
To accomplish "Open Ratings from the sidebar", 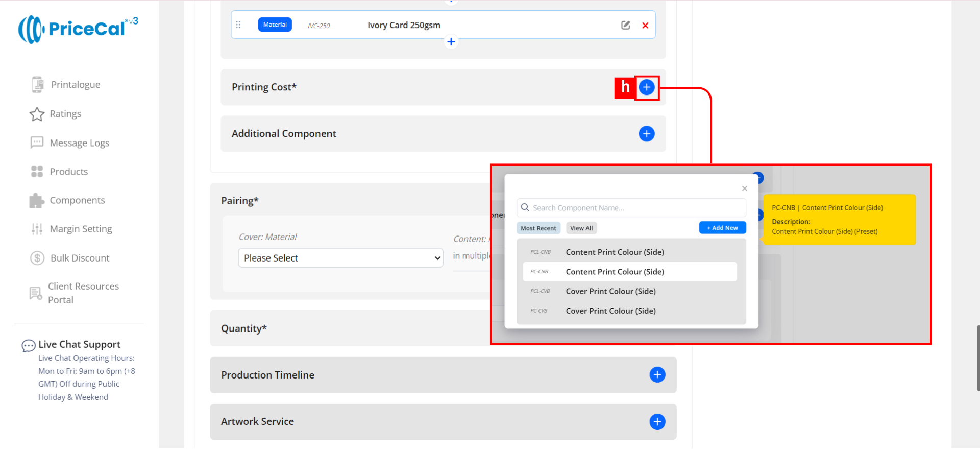I will click(x=65, y=114).
